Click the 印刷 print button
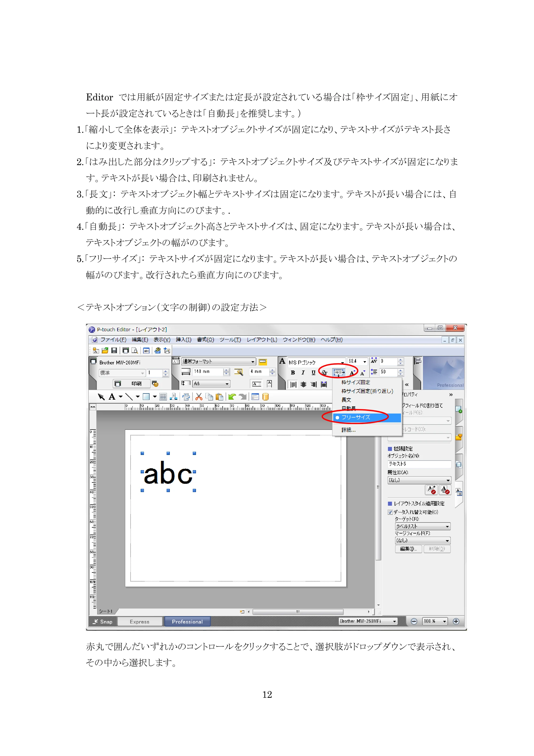The width and height of the screenshot is (534, 756). coord(132,384)
